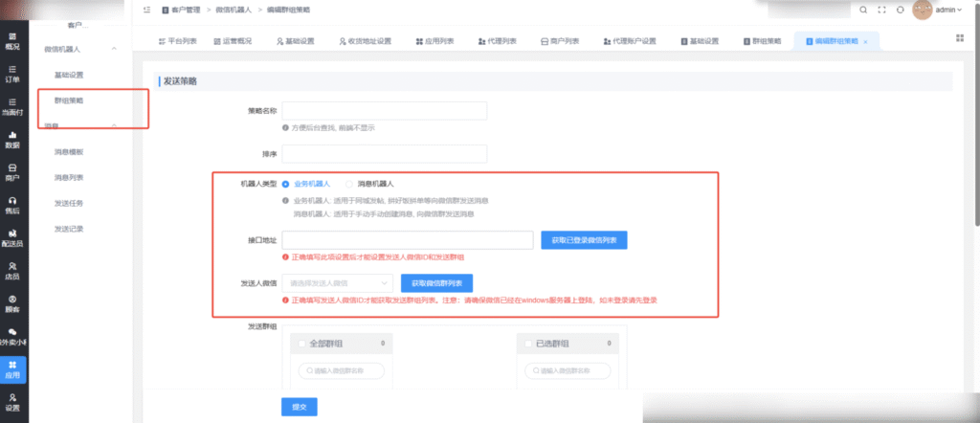This screenshot has width=980, height=423.
Task: Open the 订单 orders sidebar icon
Action: point(12,75)
